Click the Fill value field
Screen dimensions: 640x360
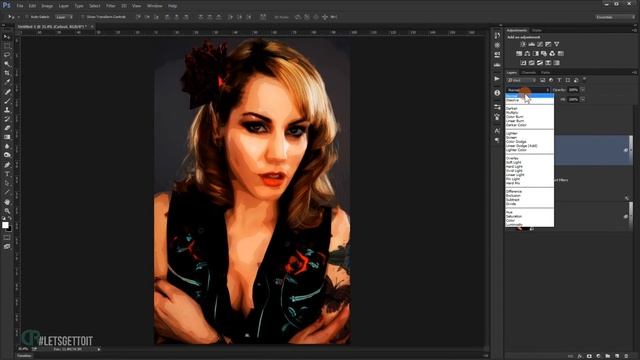pyautogui.click(x=573, y=99)
